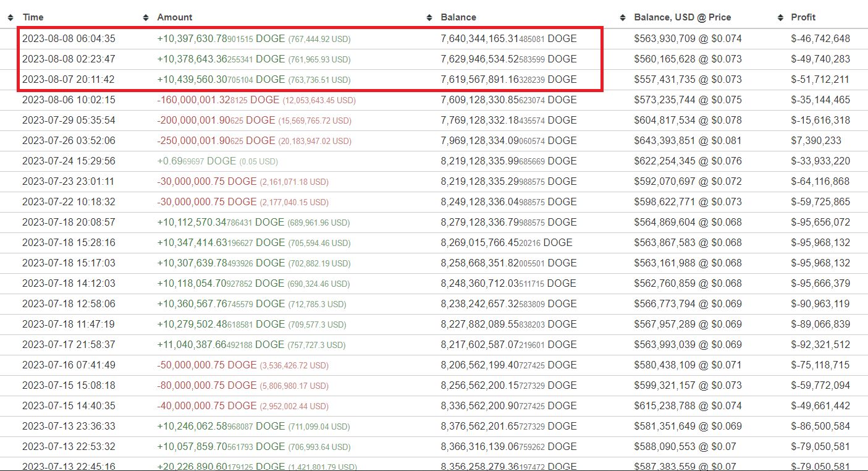This screenshot has height=471, width=868.
Task: Click sort arrows between Time and Amount headers
Action: pyautogui.click(x=146, y=17)
